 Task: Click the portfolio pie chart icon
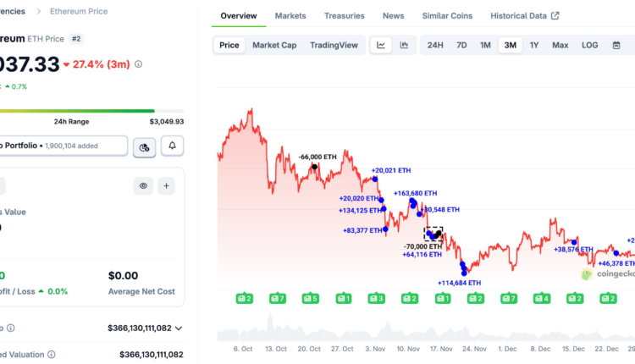(x=144, y=146)
